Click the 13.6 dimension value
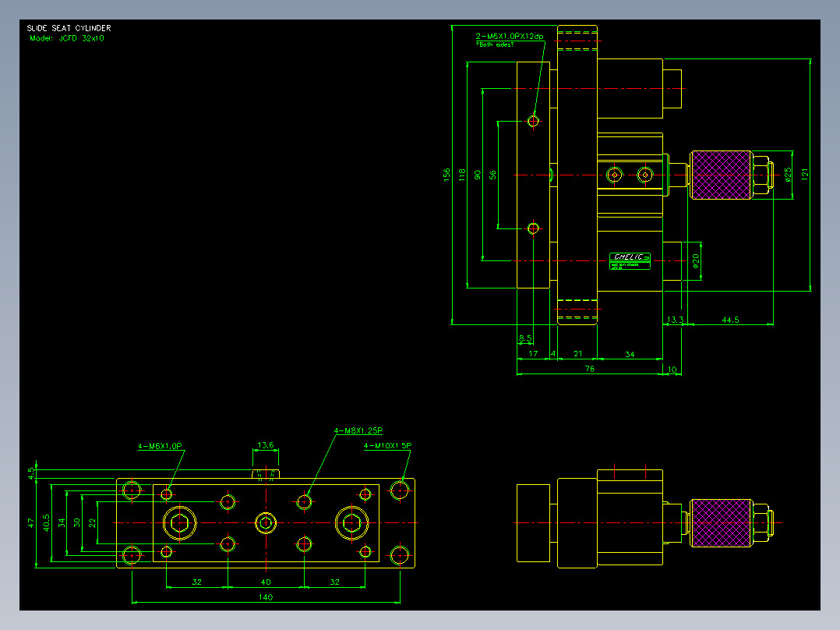This screenshot has height=630, width=840. click(266, 445)
